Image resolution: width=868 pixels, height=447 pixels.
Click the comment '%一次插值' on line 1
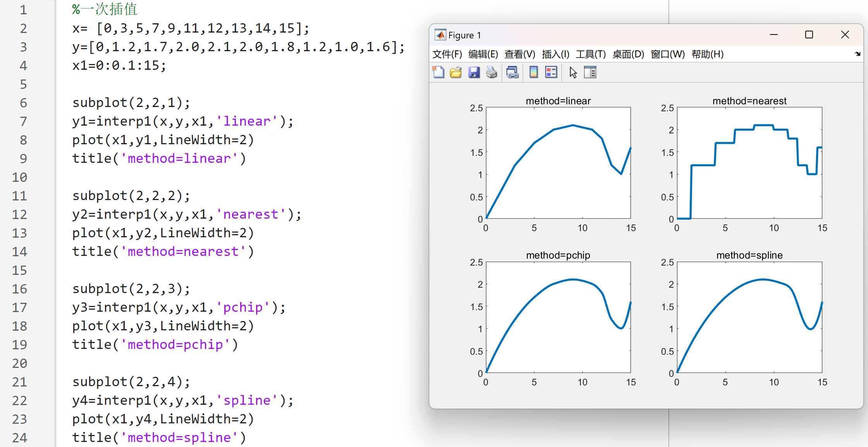tap(105, 9)
